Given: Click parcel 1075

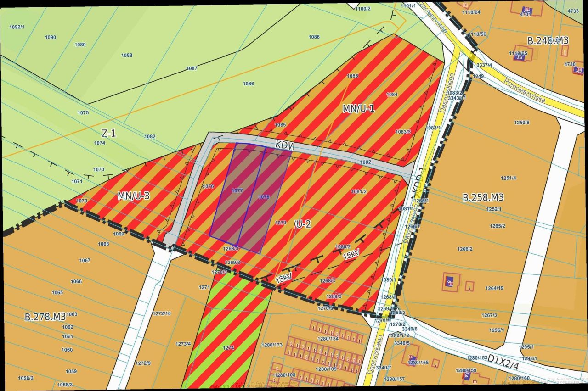Looking at the screenshot, I should pyautogui.click(x=83, y=112).
